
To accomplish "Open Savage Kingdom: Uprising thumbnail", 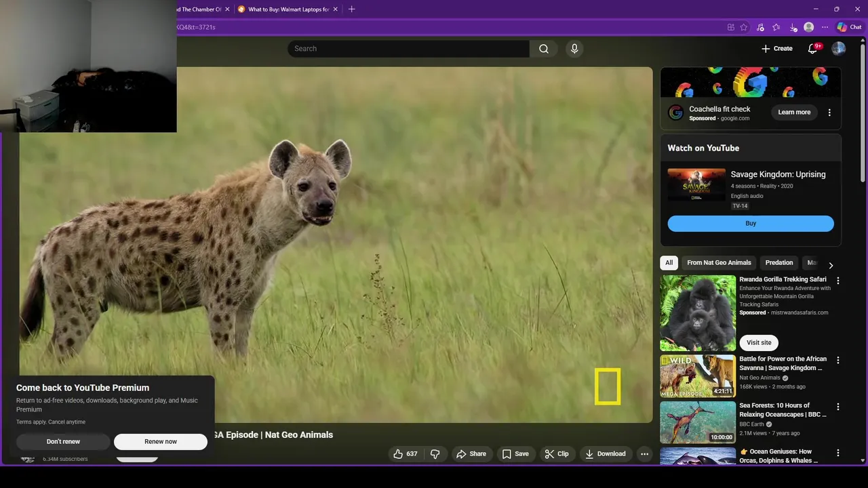I will (x=696, y=185).
